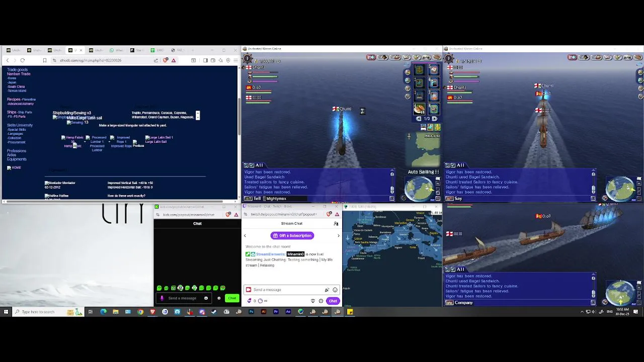
Task: Open Brave main menu in dhodb window
Action: [235, 60]
